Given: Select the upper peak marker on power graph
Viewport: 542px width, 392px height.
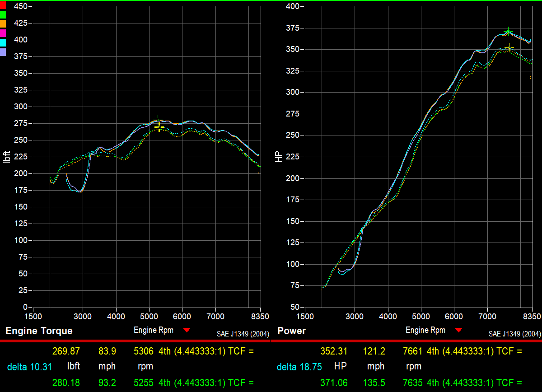Looking at the screenshot, I should pos(509,32).
